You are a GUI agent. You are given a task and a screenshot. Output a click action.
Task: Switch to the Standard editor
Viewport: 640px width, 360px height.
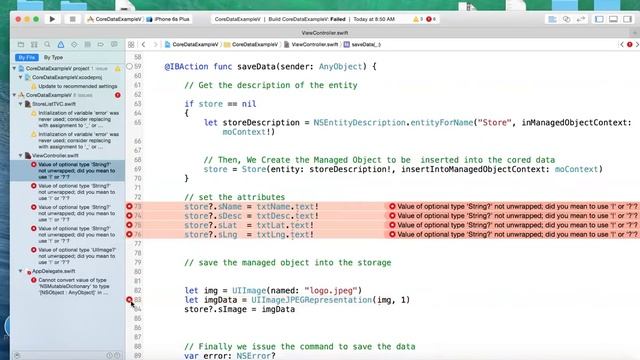(x=552, y=19)
